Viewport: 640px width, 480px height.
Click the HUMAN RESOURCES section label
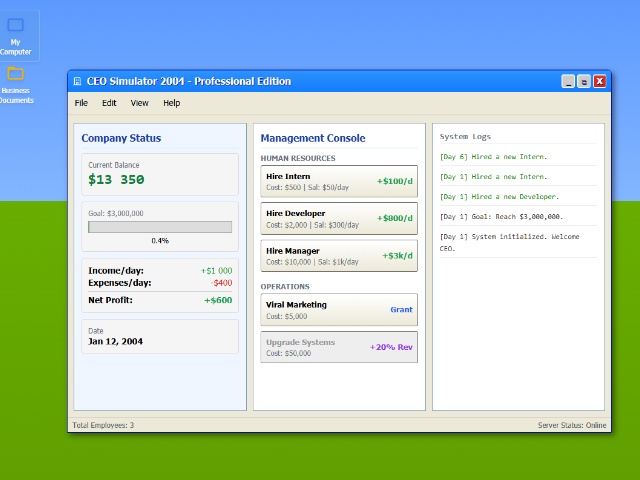pos(298,158)
